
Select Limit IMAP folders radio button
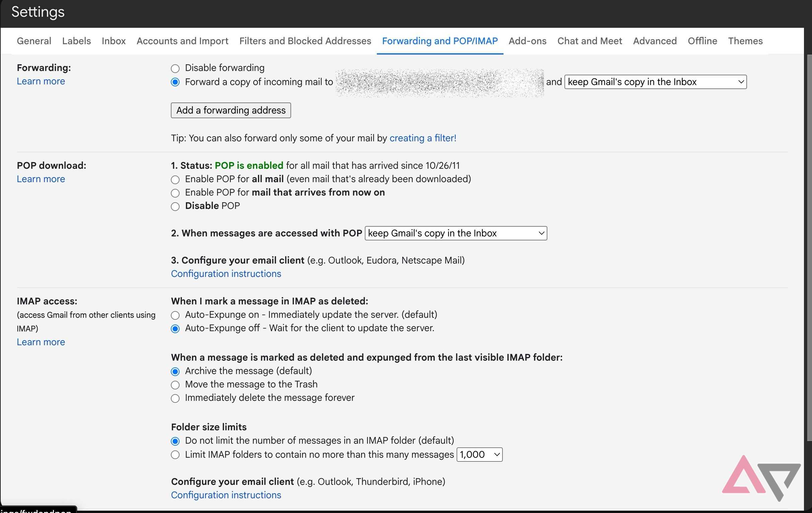(x=175, y=455)
